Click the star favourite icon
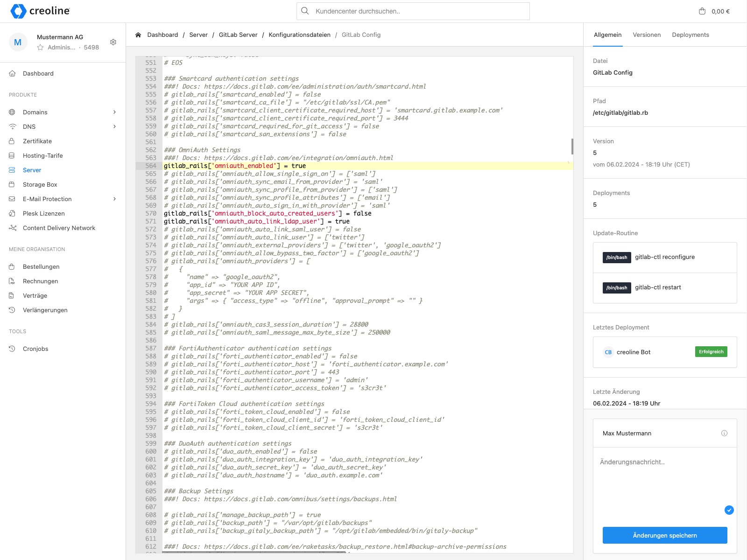 [41, 47]
